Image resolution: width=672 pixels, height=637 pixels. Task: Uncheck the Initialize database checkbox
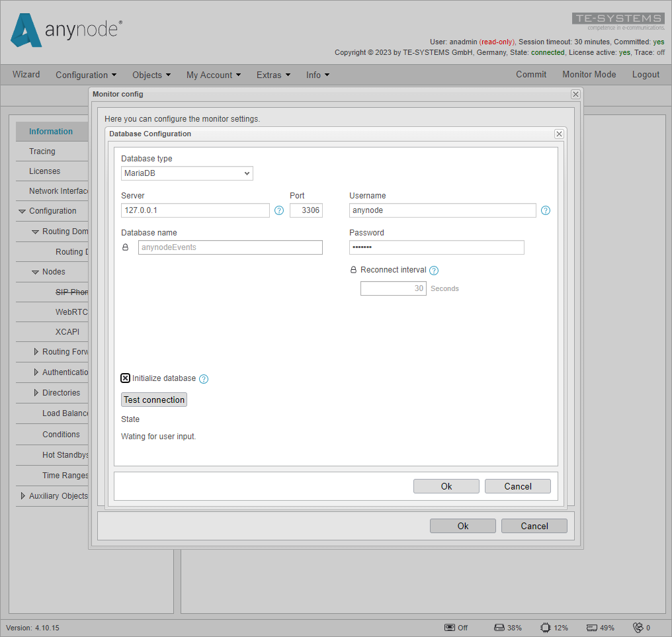tap(125, 378)
